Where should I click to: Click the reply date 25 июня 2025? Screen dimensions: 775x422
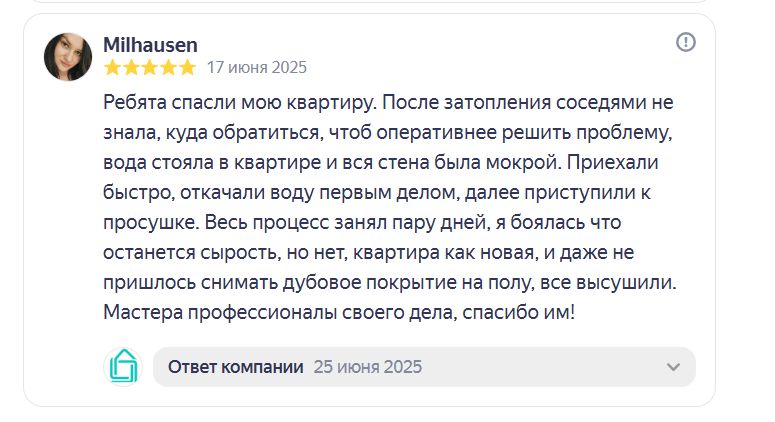point(368,367)
